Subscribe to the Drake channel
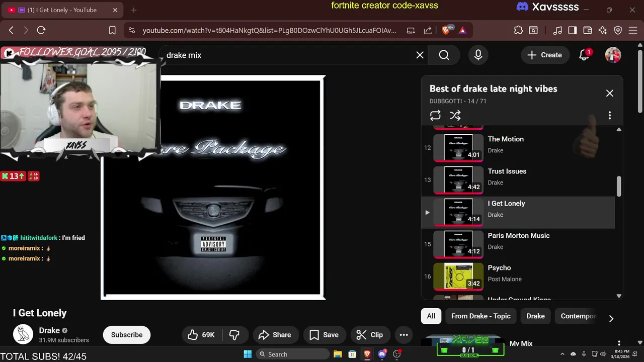 (x=127, y=335)
